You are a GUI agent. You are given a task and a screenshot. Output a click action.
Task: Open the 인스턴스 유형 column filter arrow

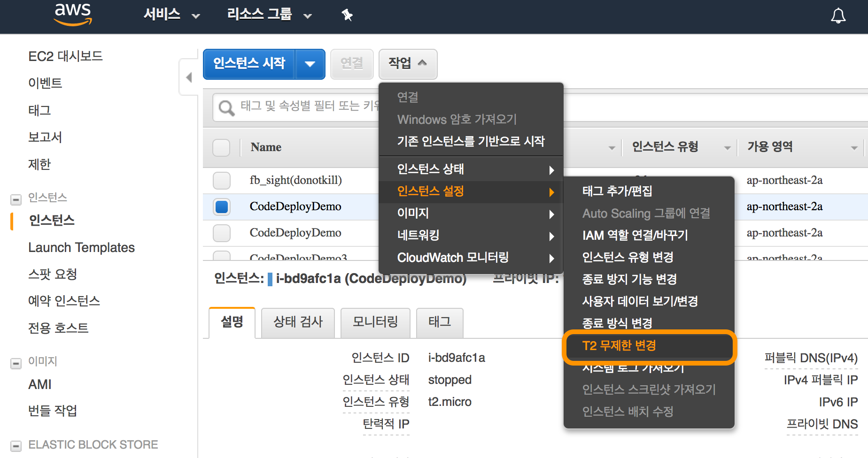727,148
